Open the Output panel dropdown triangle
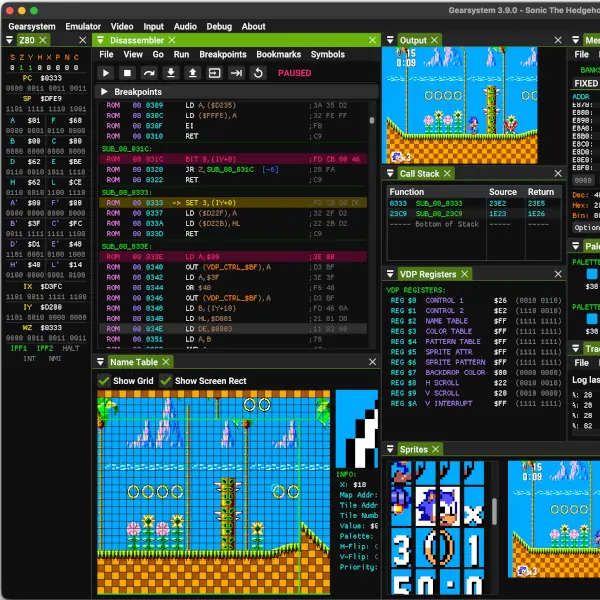The image size is (600, 600). (390, 40)
